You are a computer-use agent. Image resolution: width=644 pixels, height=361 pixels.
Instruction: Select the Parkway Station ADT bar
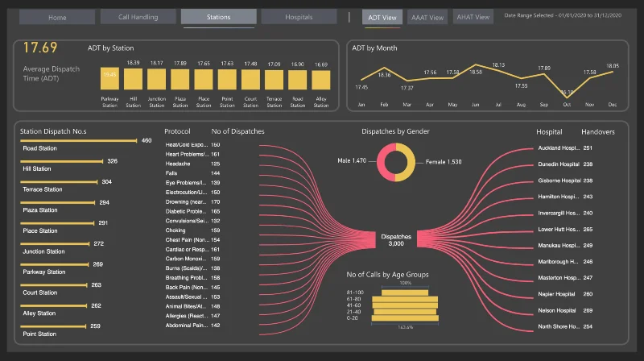coord(109,78)
